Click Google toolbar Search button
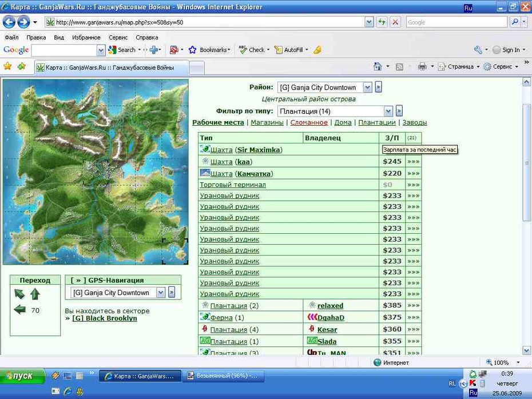This screenshot has height=399, width=532. pos(122,50)
